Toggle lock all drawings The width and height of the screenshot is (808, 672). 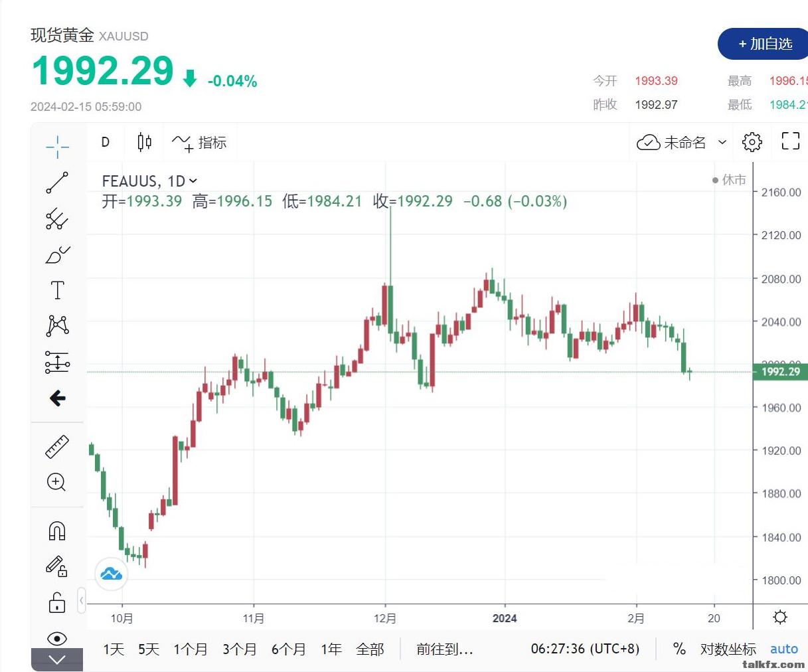tap(57, 602)
